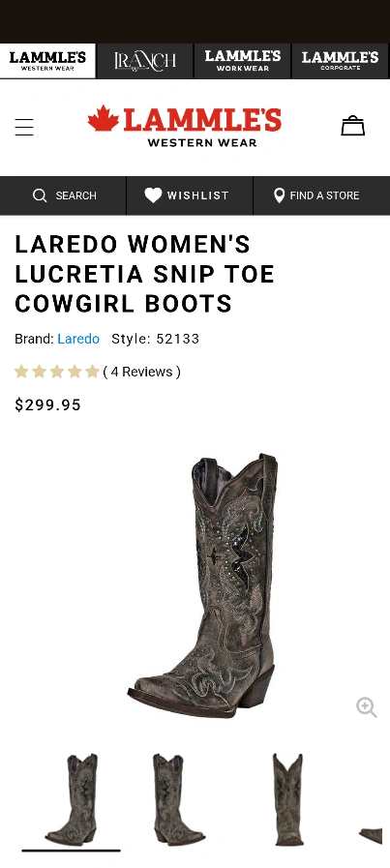Click the Find a Store text
390x868 pixels.
coord(324,195)
